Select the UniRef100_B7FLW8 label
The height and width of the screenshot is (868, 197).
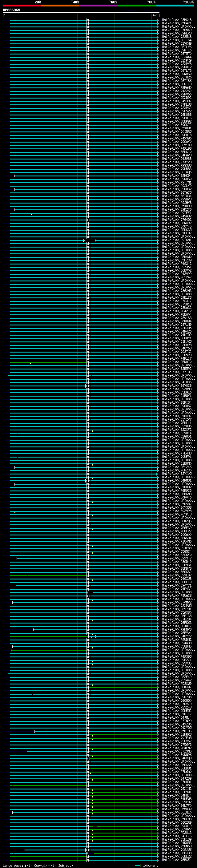177,104
